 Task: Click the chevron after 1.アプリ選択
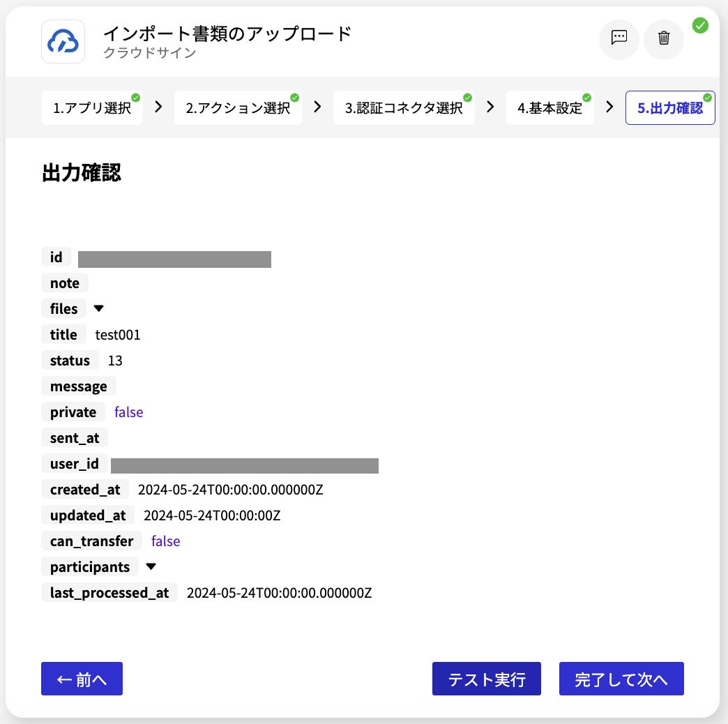[x=158, y=107]
